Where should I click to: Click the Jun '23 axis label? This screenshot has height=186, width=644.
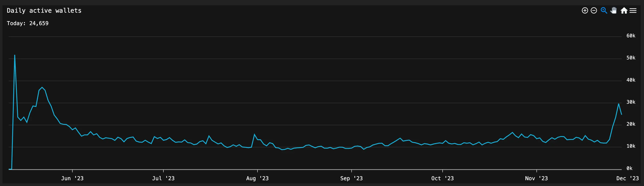pyautogui.click(x=72, y=178)
